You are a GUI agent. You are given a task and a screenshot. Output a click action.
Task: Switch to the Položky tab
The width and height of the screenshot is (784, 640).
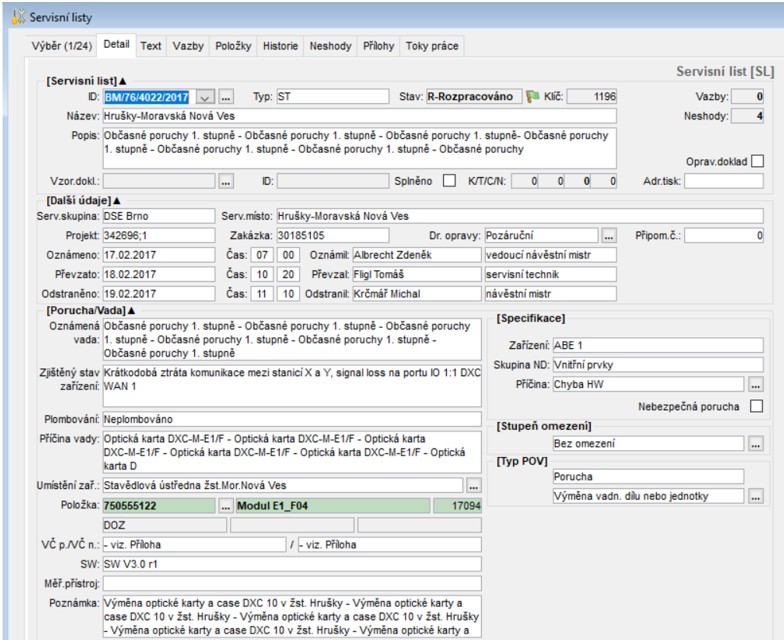pyautogui.click(x=233, y=46)
